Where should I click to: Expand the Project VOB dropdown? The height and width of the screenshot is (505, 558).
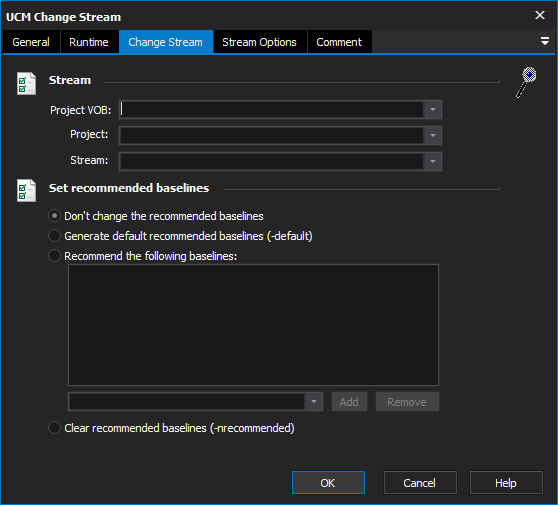point(433,110)
